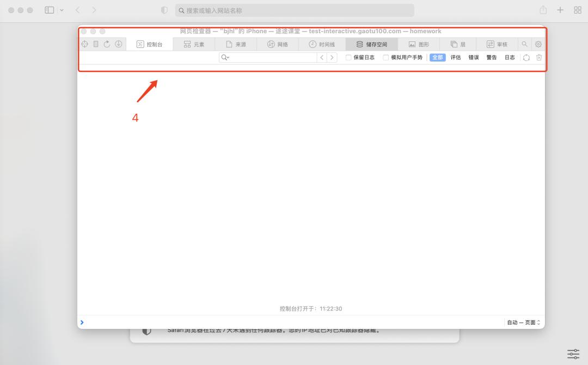Activate the element inspection crosshair icon
This screenshot has width=588, height=365.
85,44
